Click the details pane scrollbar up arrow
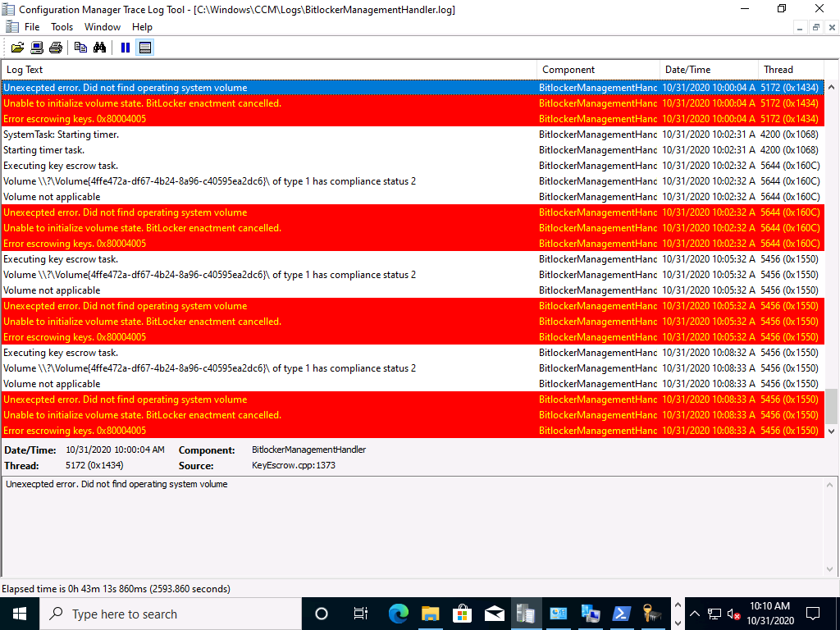The image size is (840, 630). pos(832,485)
